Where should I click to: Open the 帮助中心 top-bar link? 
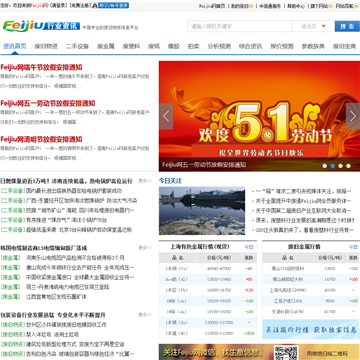point(296,6)
